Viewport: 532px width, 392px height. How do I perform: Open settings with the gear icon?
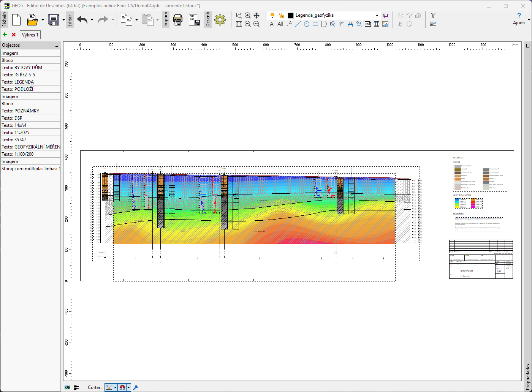pos(220,20)
